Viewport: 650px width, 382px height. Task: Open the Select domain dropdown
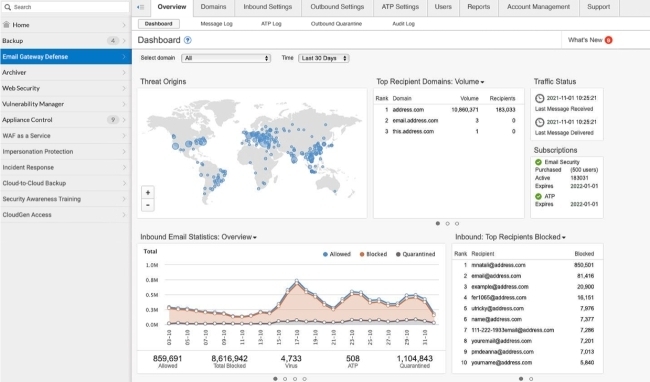pyautogui.click(x=226, y=58)
